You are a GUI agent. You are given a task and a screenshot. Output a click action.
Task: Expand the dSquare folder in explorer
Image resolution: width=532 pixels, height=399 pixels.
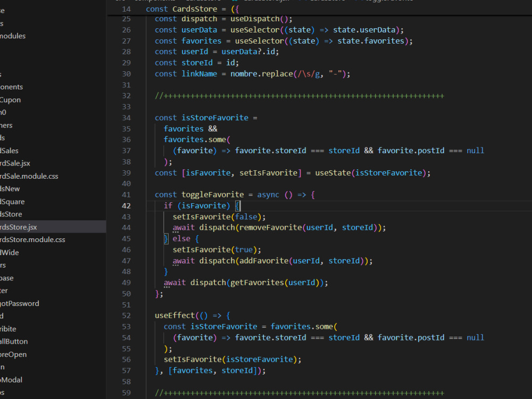point(12,202)
